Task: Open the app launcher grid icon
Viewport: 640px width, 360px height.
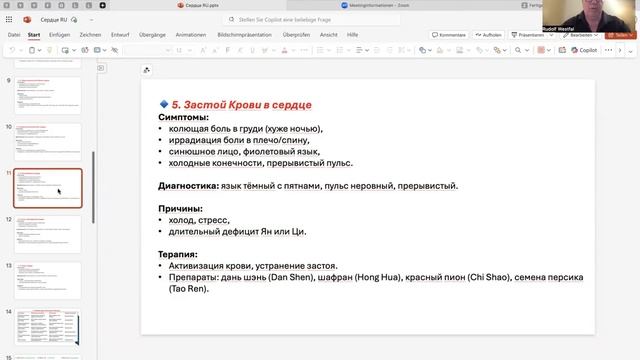Action: point(9,20)
